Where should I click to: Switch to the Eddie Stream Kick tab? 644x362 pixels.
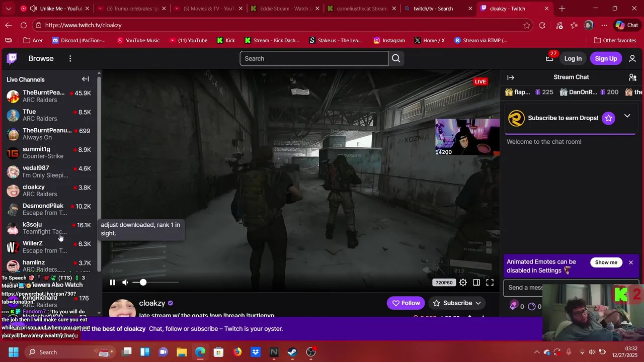tap(285, 9)
